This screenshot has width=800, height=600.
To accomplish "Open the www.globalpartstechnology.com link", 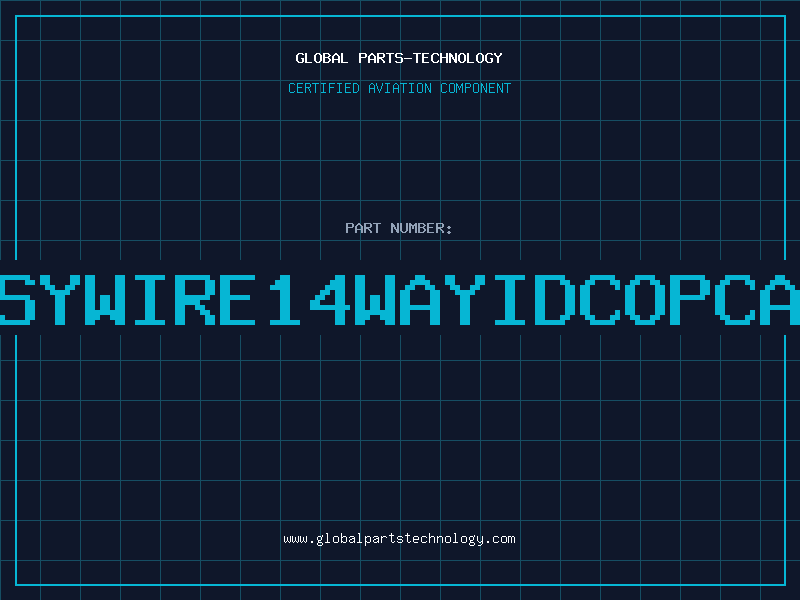I will [x=399, y=539].
